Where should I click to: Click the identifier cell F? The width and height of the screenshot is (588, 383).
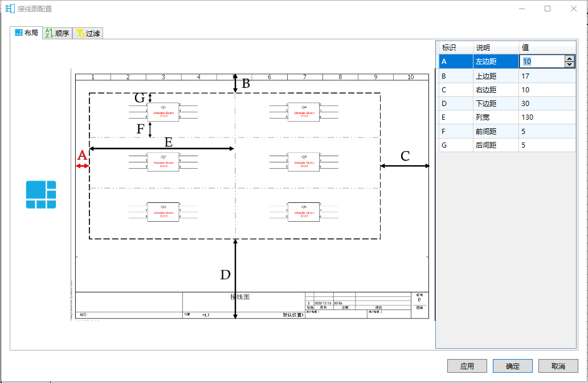tap(456, 131)
